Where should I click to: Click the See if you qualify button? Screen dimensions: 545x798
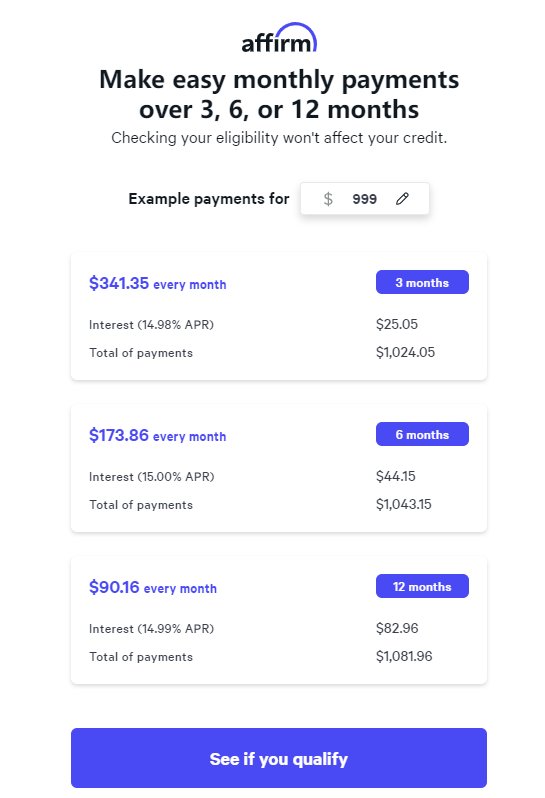[279, 758]
